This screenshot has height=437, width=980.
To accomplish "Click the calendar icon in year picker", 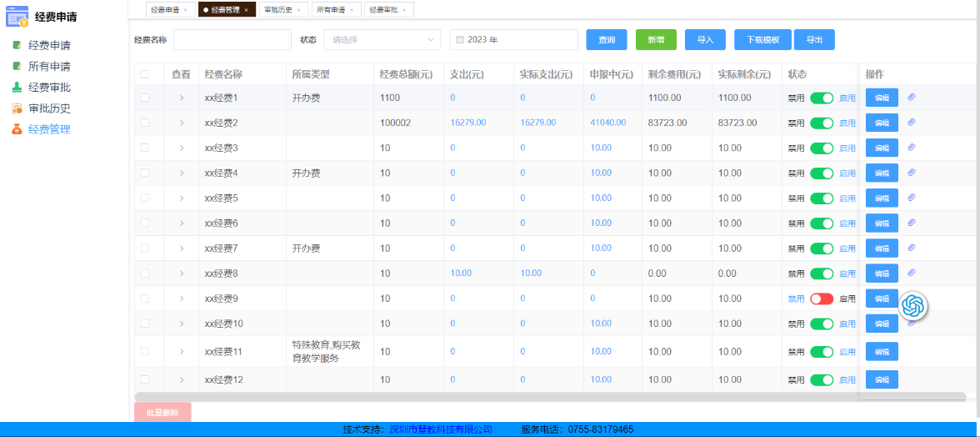I will point(460,39).
